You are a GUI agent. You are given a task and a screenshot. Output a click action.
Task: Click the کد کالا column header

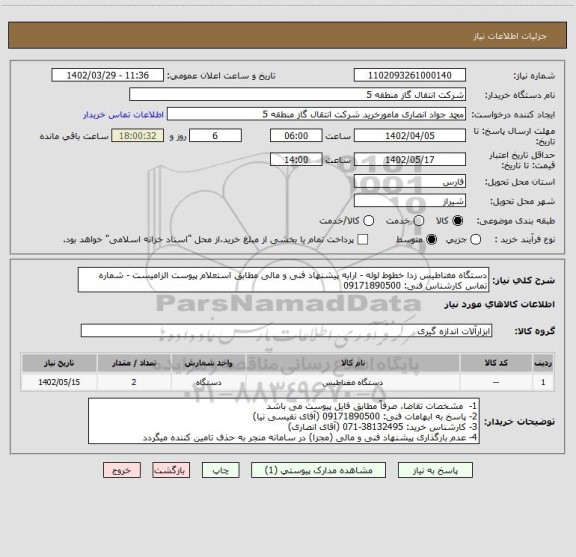pyautogui.click(x=496, y=363)
